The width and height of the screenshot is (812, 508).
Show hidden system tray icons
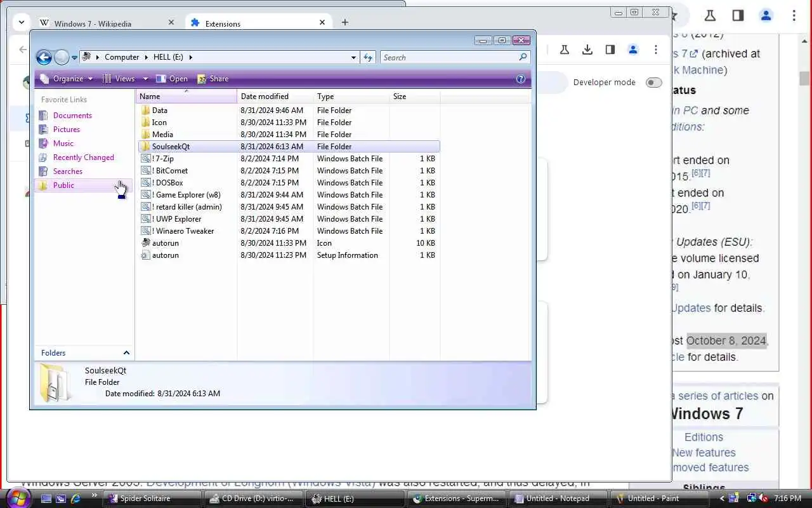point(721,498)
